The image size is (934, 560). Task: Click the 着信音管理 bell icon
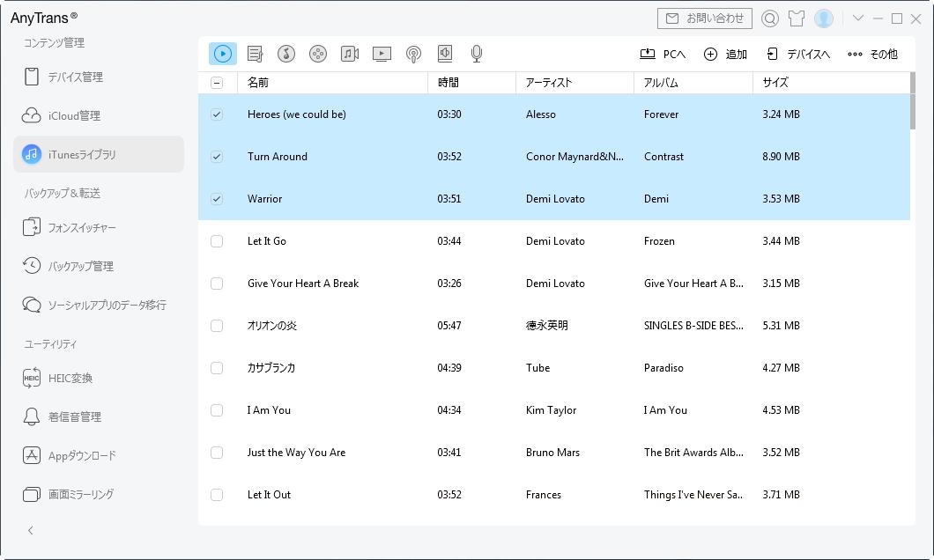32,416
